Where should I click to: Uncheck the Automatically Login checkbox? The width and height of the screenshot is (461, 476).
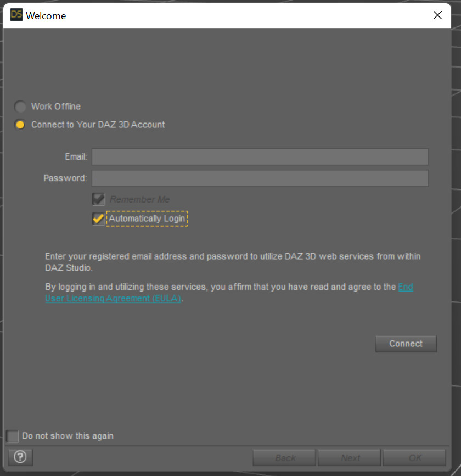[x=99, y=219]
